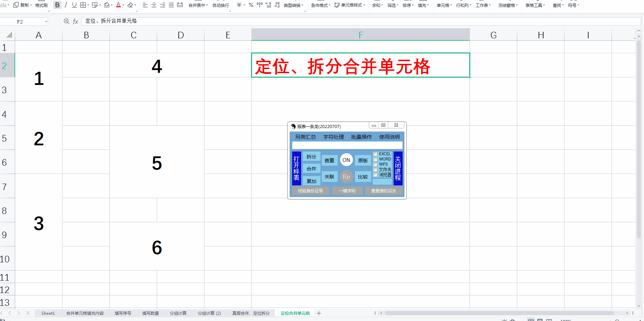This screenshot has width=644, height=321.
Task: Toggle the round ON button
Action: point(346,160)
